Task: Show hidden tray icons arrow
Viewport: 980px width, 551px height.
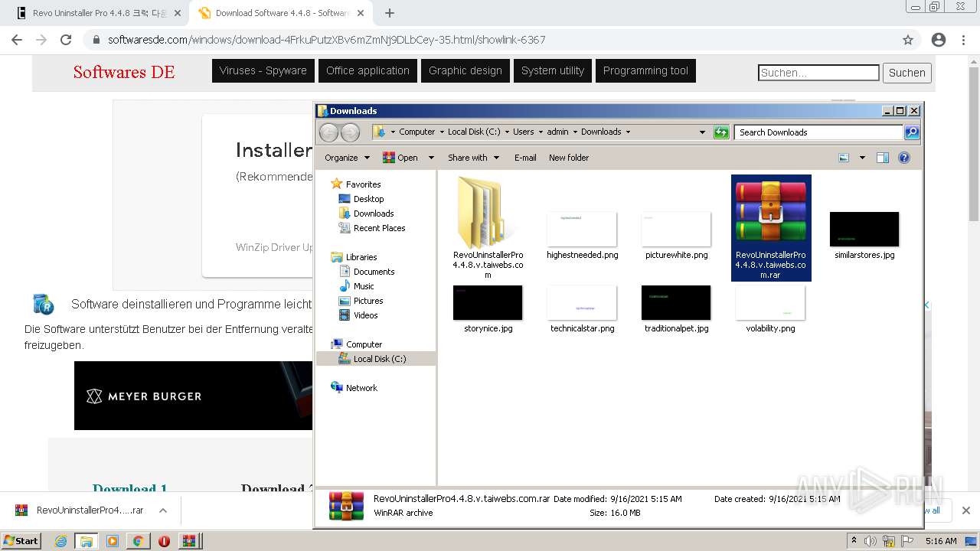Action: pos(854,541)
